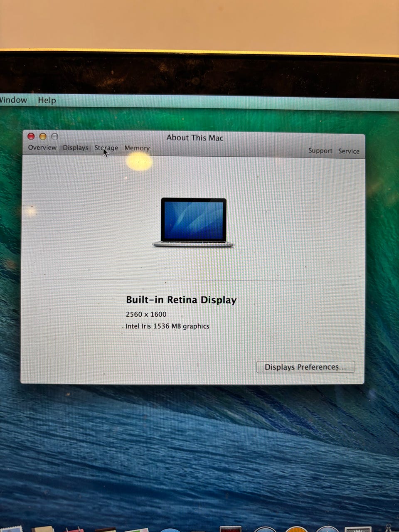This screenshot has width=399, height=532.
Task: Click the MacBook Pro display image
Action: click(193, 223)
